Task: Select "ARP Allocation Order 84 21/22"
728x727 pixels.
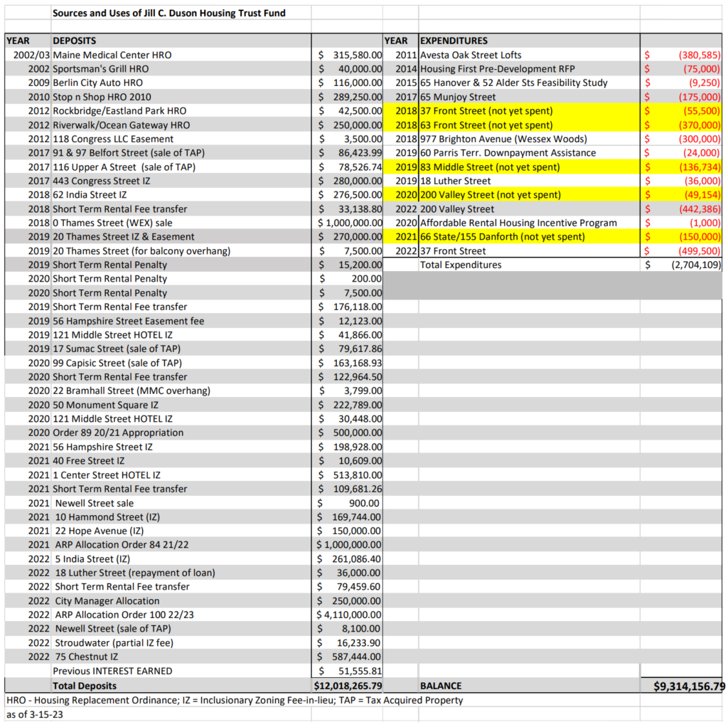Action: [122, 545]
